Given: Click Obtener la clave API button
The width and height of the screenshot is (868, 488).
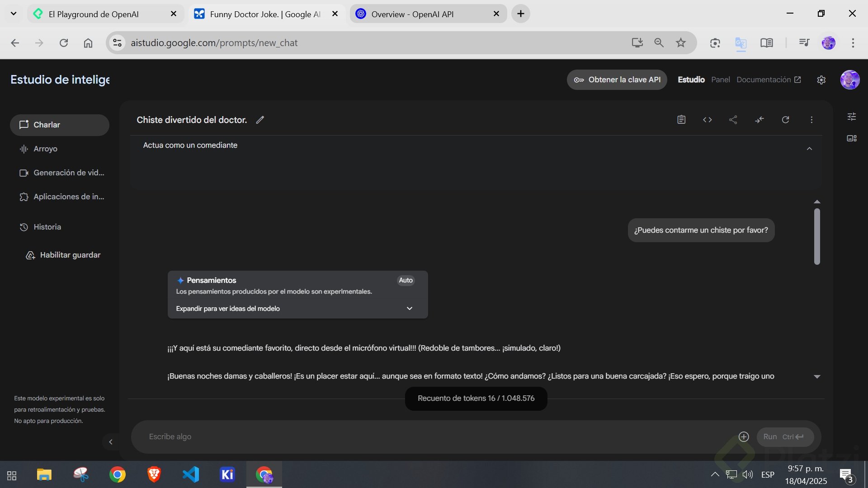Looking at the screenshot, I should tap(617, 80).
